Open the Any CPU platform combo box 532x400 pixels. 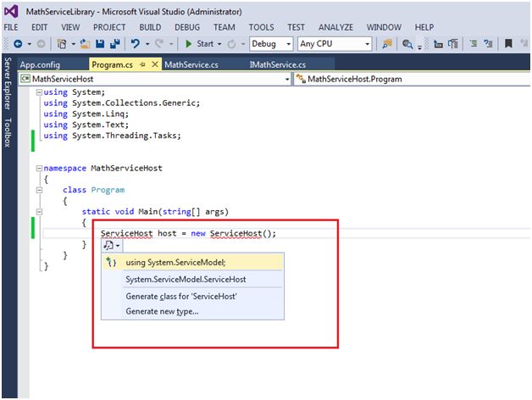pos(335,44)
